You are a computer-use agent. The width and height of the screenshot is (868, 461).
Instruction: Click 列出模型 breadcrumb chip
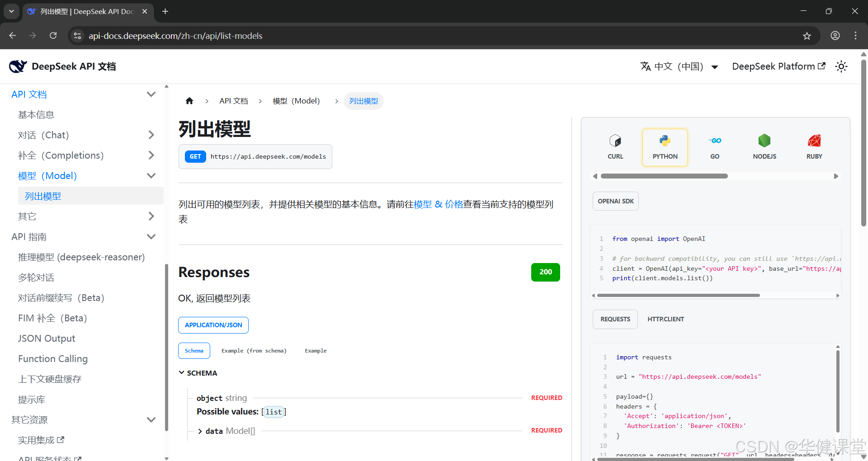[x=363, y=101]
